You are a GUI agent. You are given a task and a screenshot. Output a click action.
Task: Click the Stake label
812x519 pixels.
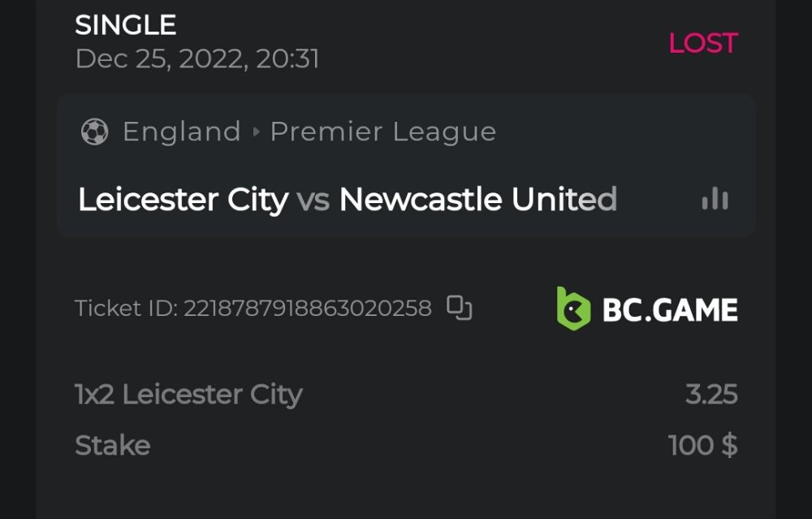click(112, 445)
